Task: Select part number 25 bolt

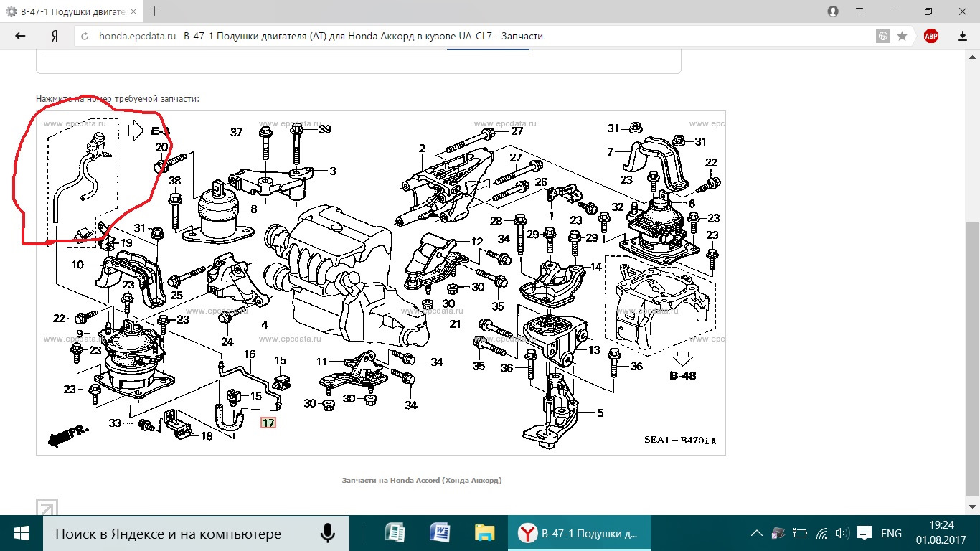Action: point(176,295)
